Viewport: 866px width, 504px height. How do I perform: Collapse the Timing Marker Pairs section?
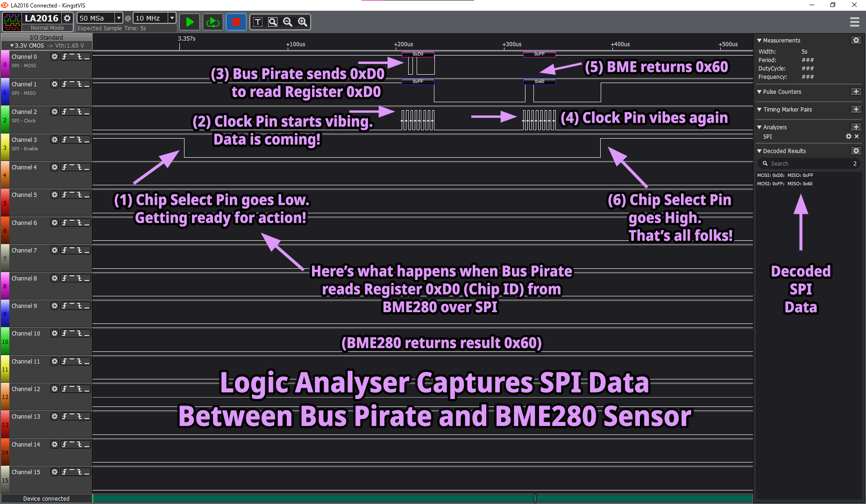point(760,110)
